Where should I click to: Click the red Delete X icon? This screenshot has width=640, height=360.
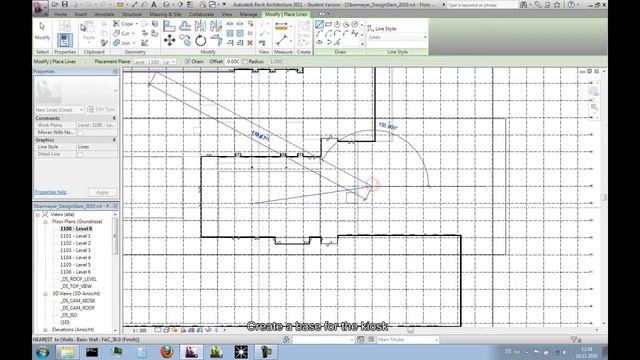250,42
